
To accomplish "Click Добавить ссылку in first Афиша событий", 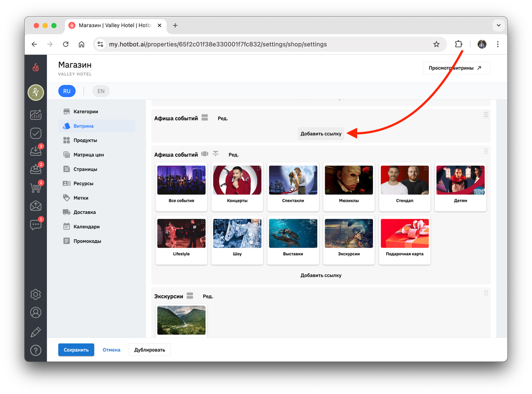I will coord(321,134).
